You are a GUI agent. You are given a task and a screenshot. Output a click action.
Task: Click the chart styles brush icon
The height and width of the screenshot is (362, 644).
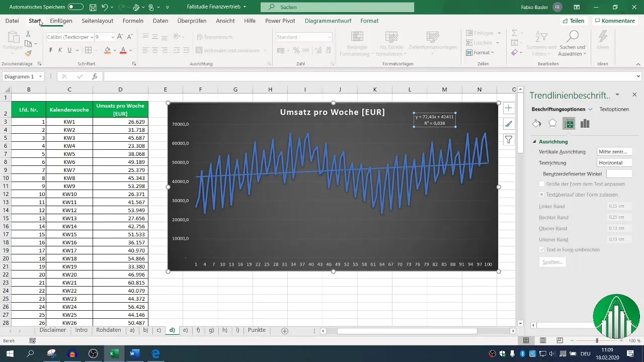509,124
